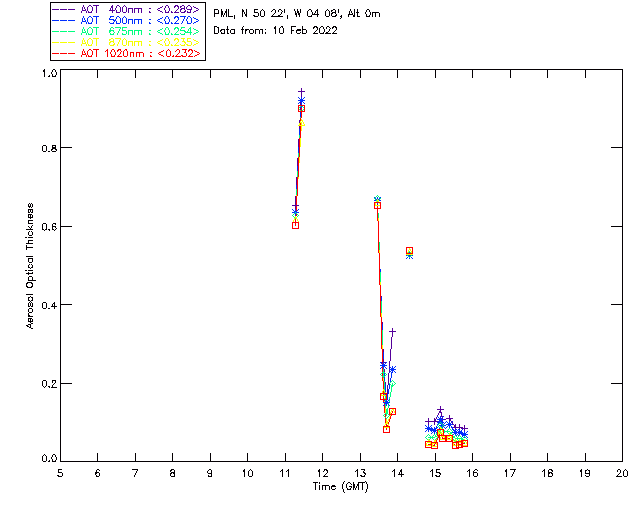This screenshot has height=512, width=640.
Task: Click the 8 hour x-axis label
Action: 173,473
